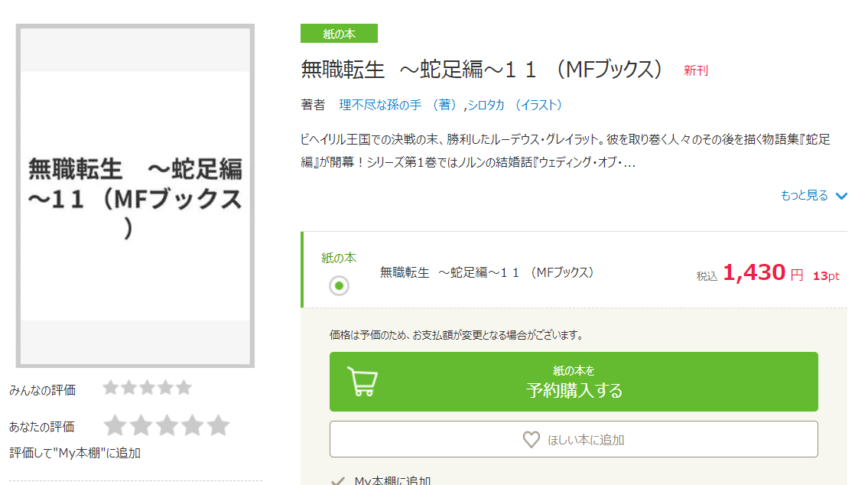This screenshot has width=868, height=485.
Task: Click the green 紙の本 format badge
Action: (x=339, y=34)
